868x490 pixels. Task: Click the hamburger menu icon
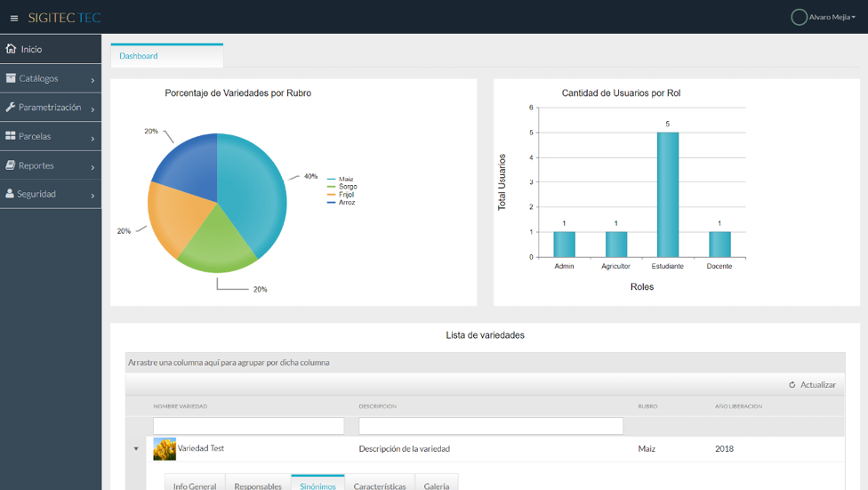pyautogui.click(x=14, y=18)
